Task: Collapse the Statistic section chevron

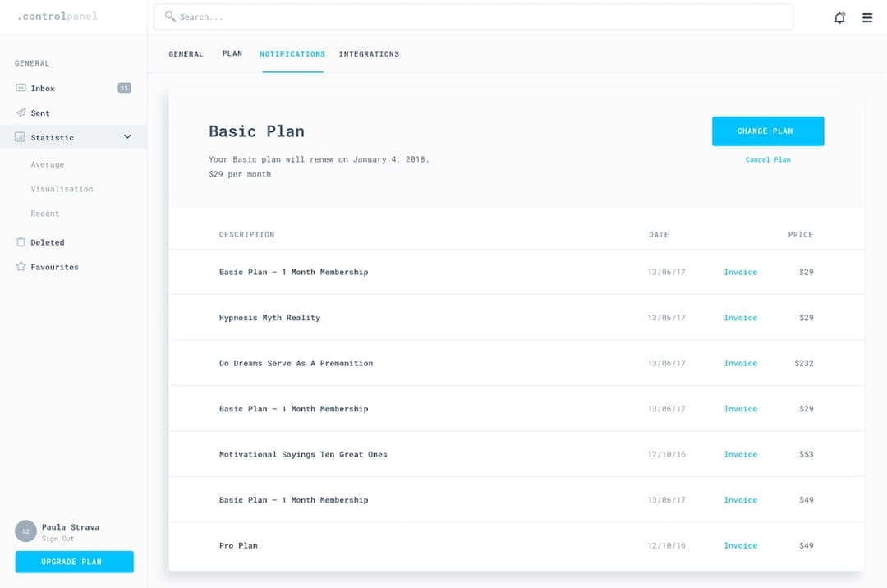Action: point(127,136)
